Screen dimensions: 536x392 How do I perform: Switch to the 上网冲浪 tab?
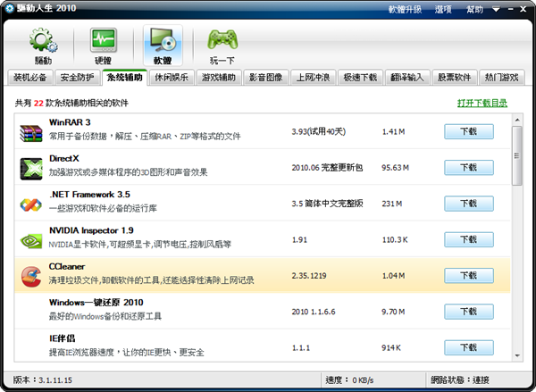pos(314,78)
